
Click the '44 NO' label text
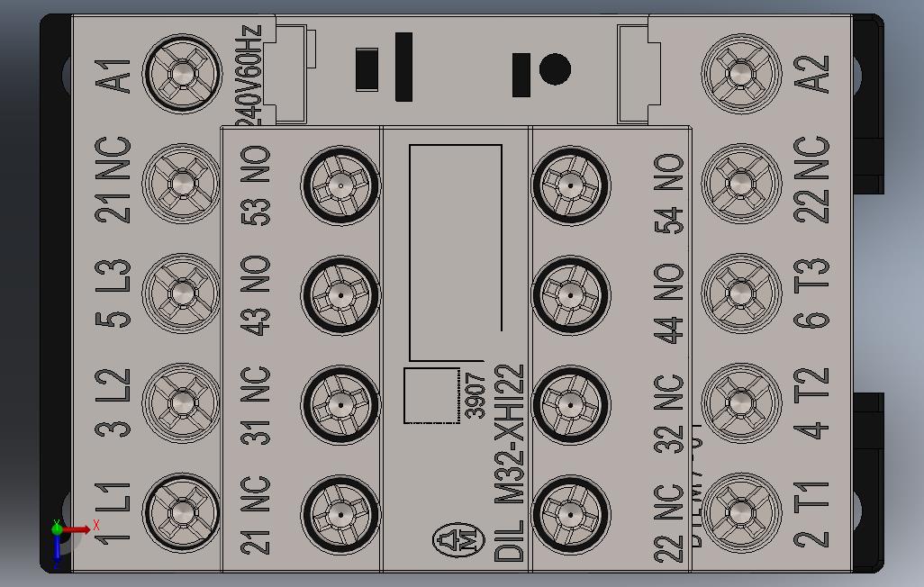click(x=669, y=303)
